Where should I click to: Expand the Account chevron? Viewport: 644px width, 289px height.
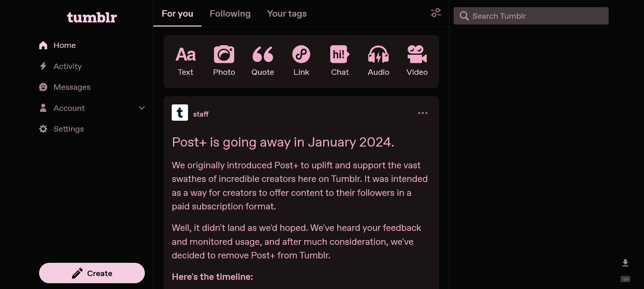pos(142,108)
